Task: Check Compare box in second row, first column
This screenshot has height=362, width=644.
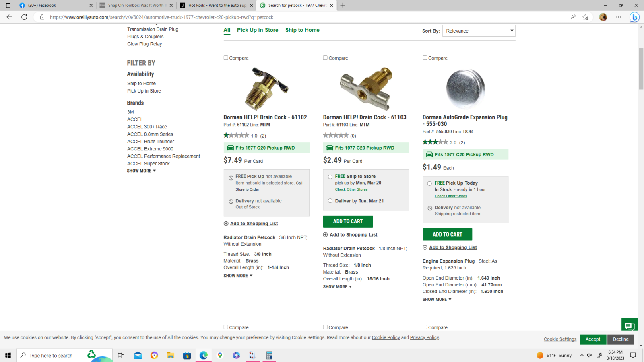Action: 226,327
